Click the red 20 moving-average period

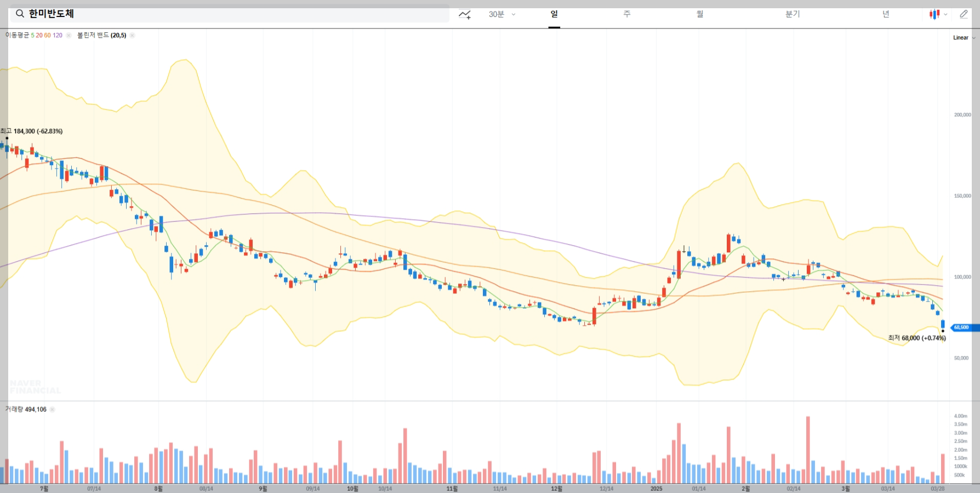click(x=39, y=35)
